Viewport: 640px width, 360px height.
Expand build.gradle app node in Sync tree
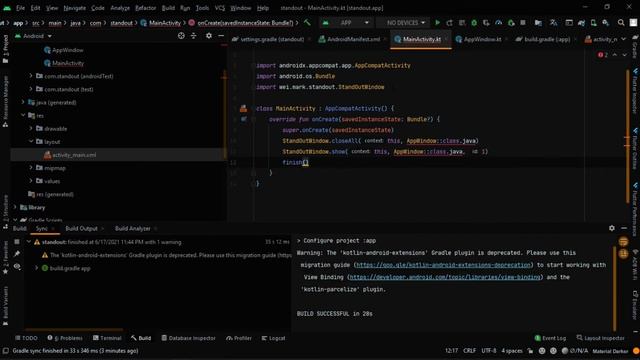pyautogui.click(x=37, y=268)
